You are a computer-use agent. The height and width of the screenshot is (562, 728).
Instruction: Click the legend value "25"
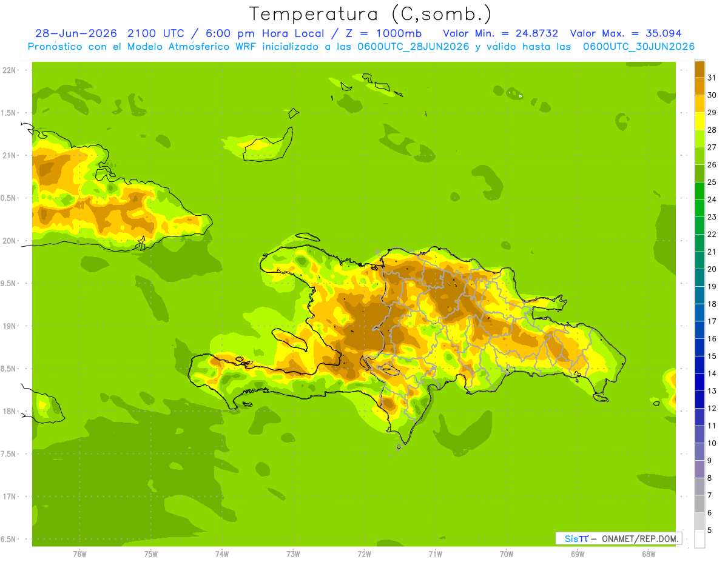coord(712,182)
